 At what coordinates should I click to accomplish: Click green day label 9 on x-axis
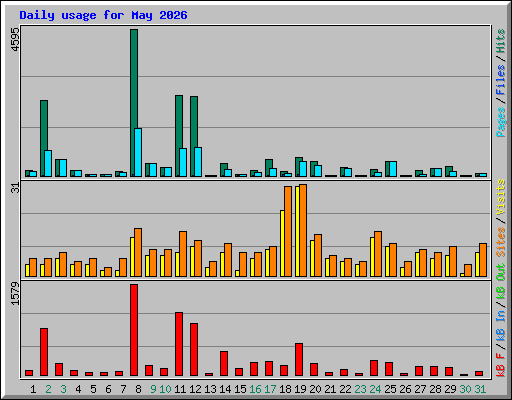(x=153, y=389)
